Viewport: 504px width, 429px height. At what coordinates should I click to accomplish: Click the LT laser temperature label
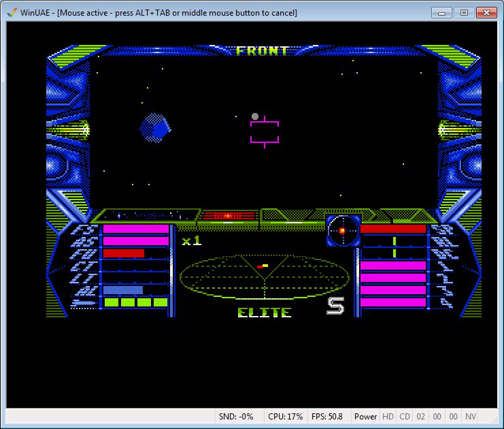(x=84, y=279)
